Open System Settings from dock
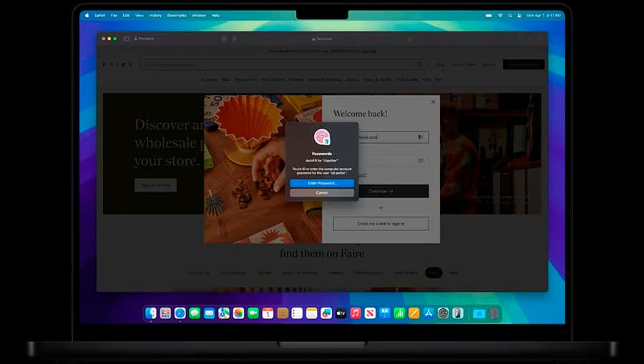Screen dimensions: 644x364 (x=443, y=313)
